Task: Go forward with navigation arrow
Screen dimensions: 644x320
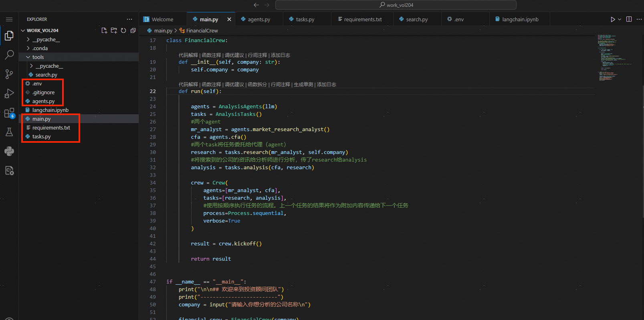Action: click(x=267, y=5)
